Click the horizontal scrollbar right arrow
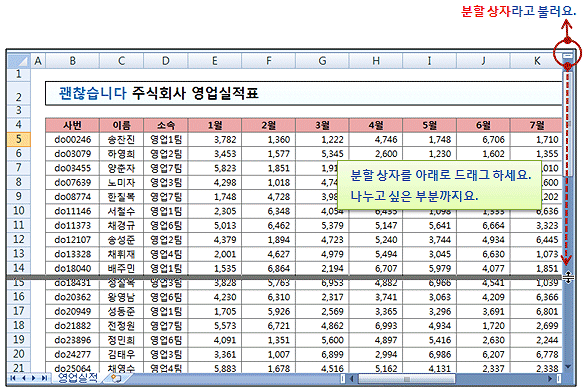Viewport: 584px width, 391px height. [550, 379]
